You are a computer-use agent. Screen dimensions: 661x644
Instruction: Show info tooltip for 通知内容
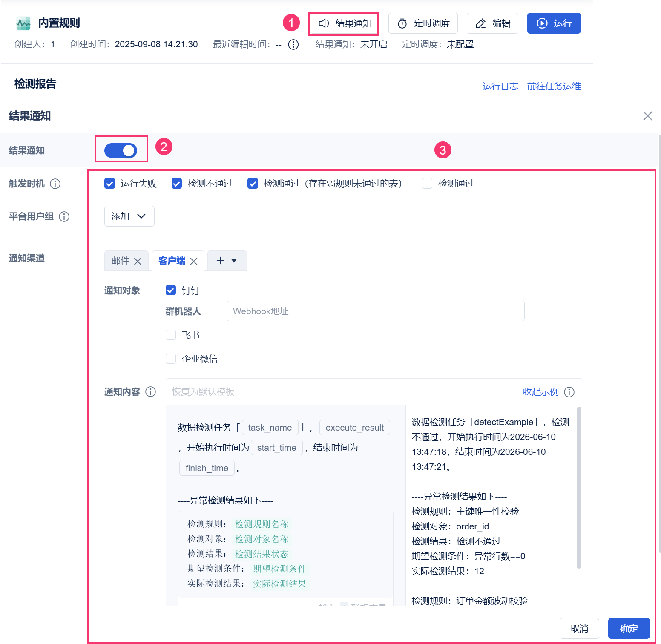(x=151, y=391)
